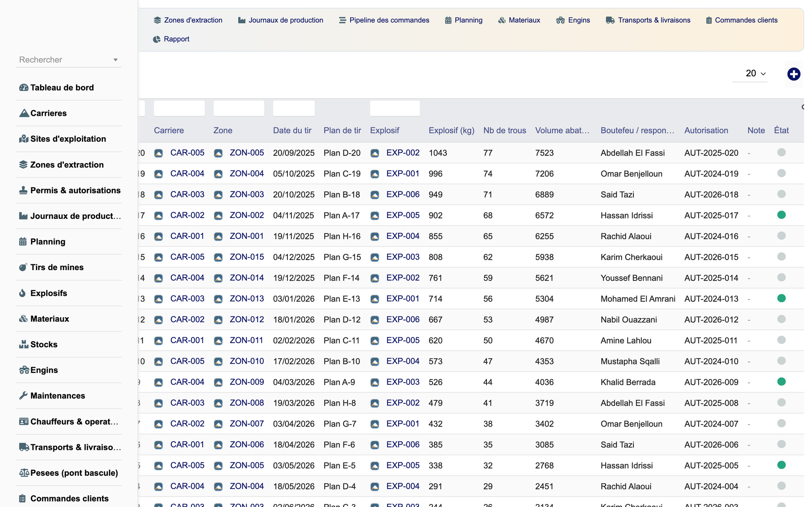
Task: Click the image icon beside ZON-004 in row Plan C-19
Action: click(x=218, y=174)
